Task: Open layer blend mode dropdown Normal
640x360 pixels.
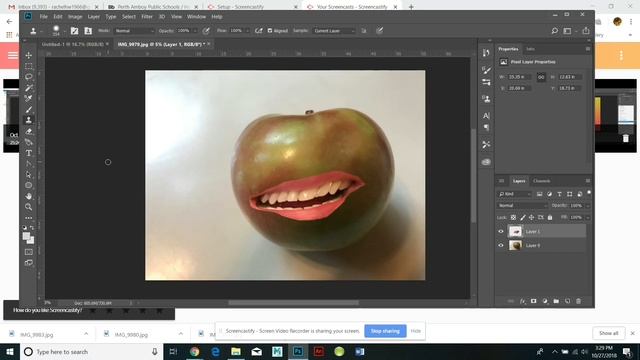Action: (x=522, y=206)
